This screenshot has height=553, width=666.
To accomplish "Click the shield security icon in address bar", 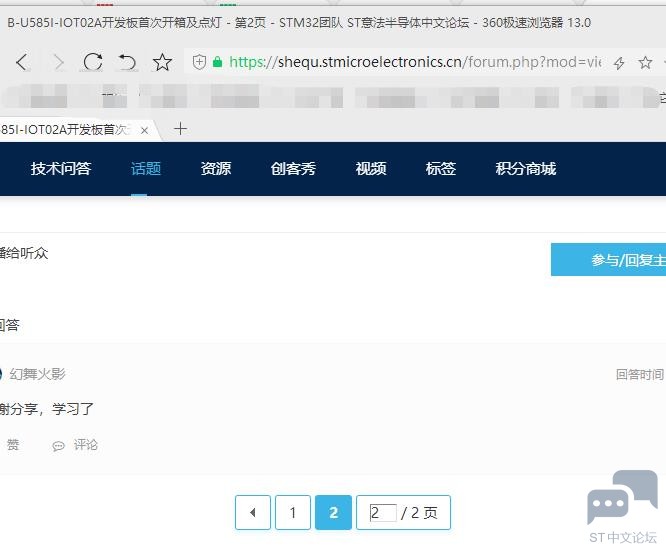I will [x=199, y=62].
